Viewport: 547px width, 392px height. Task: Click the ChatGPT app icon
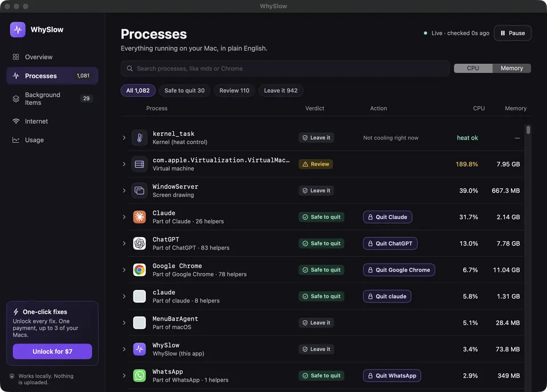click(140, 243)
